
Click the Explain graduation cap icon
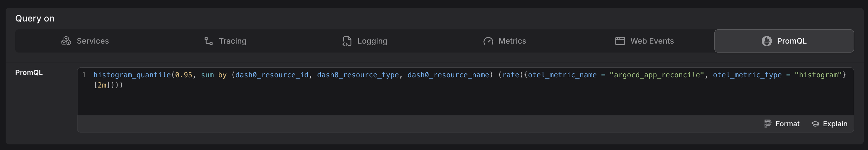(x=815, y=124)
